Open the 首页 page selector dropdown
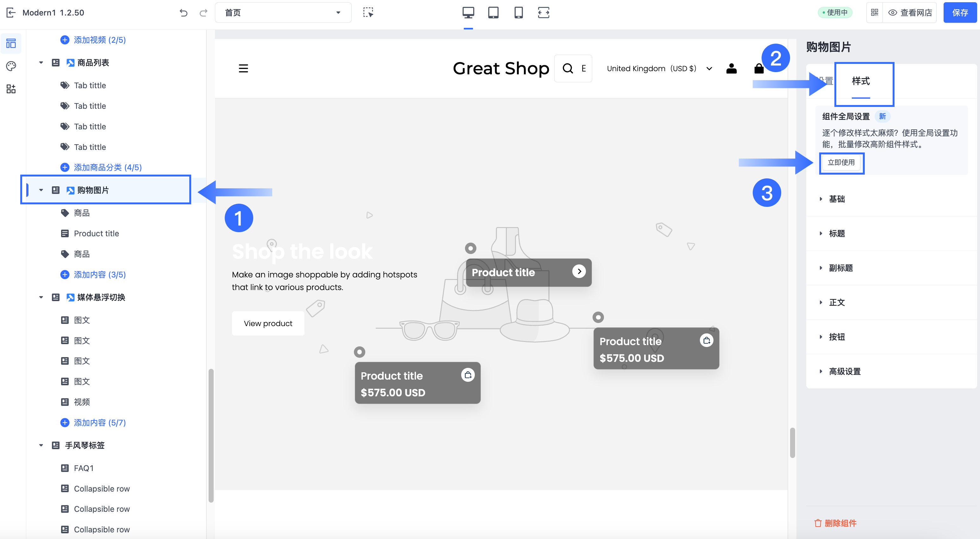Image resolution: width=980 pixels, height=539 pixels. 283,13
